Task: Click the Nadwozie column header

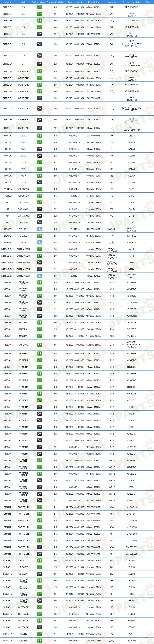Action: click(112, 2)
